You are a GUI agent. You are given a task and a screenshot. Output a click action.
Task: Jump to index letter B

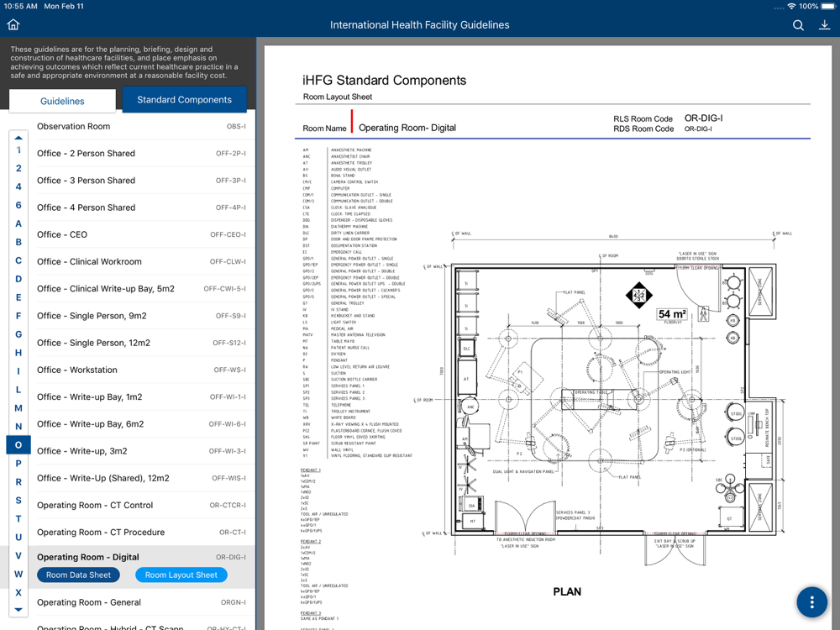click(x=18, y=242)
